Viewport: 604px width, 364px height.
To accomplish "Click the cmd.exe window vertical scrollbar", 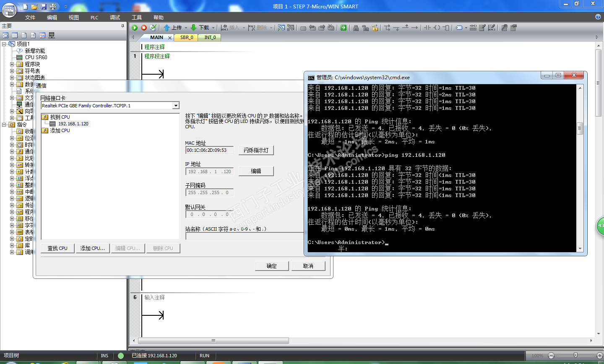I will [580, 169].
